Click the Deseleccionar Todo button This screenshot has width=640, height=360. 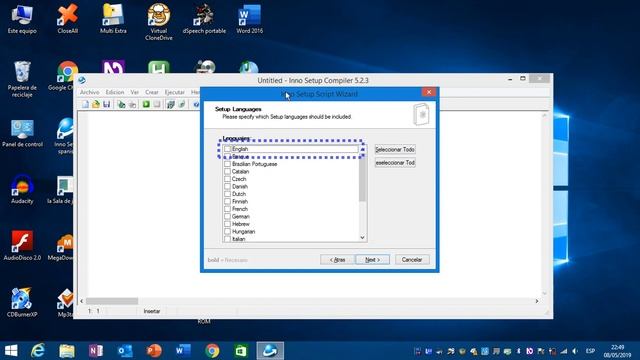click(x=395, y=162)
